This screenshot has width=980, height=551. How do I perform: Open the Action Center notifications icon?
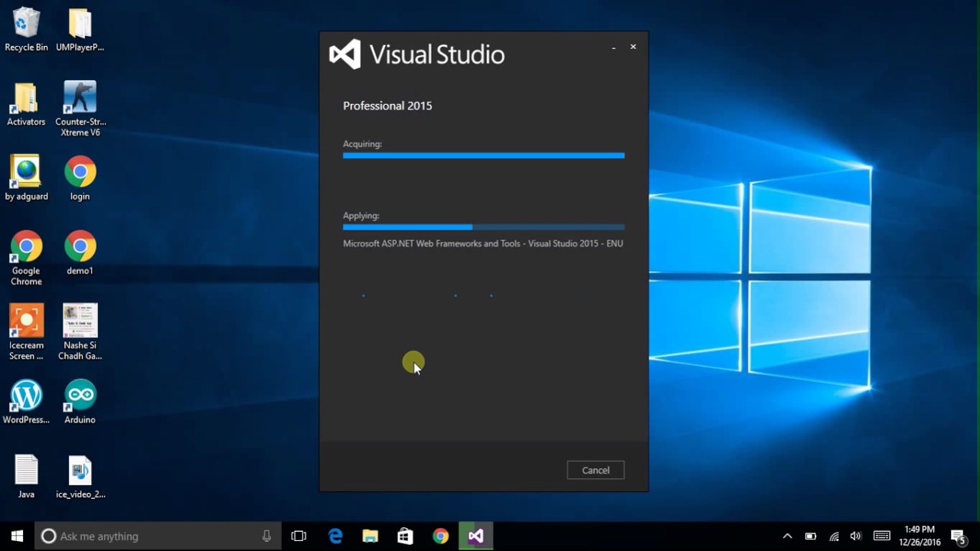click(958, 536)
